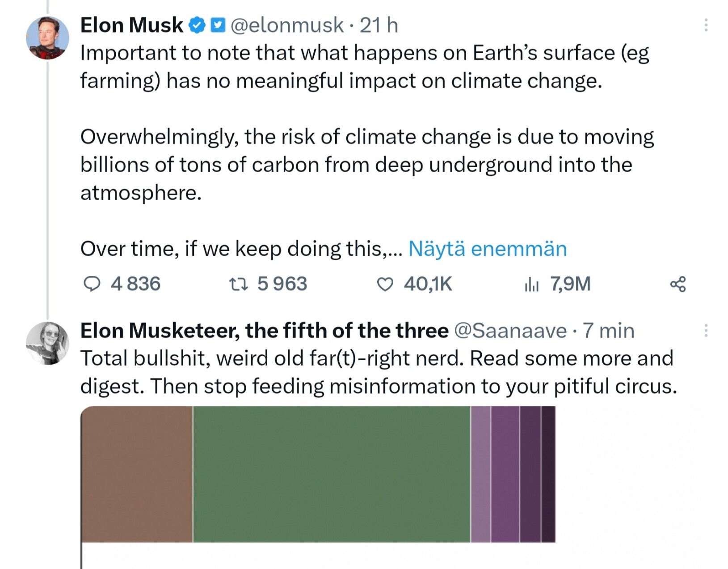728x569 pixels.
Task: View analytics icon showing 7,9M views
Action: [x=531, y=284]
